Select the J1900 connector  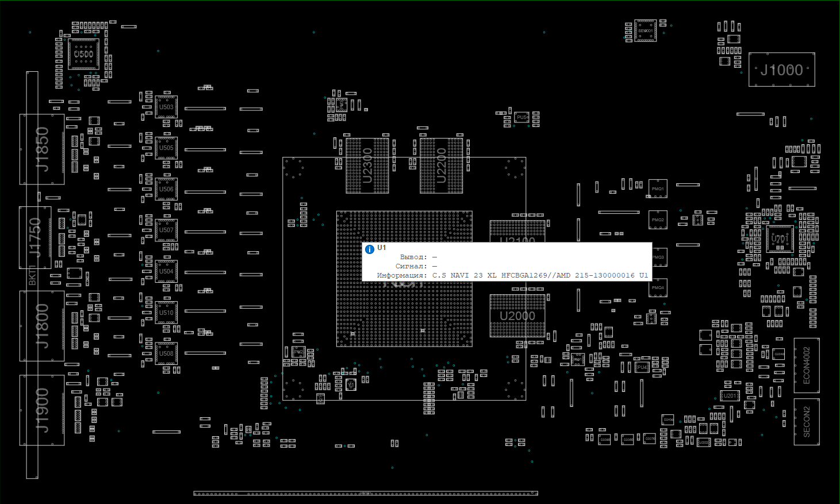coord(42,410)
